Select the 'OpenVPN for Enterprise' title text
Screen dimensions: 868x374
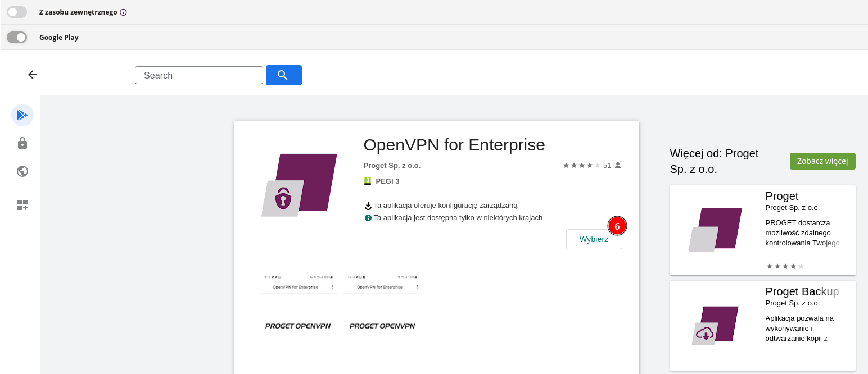click(454, 145)
